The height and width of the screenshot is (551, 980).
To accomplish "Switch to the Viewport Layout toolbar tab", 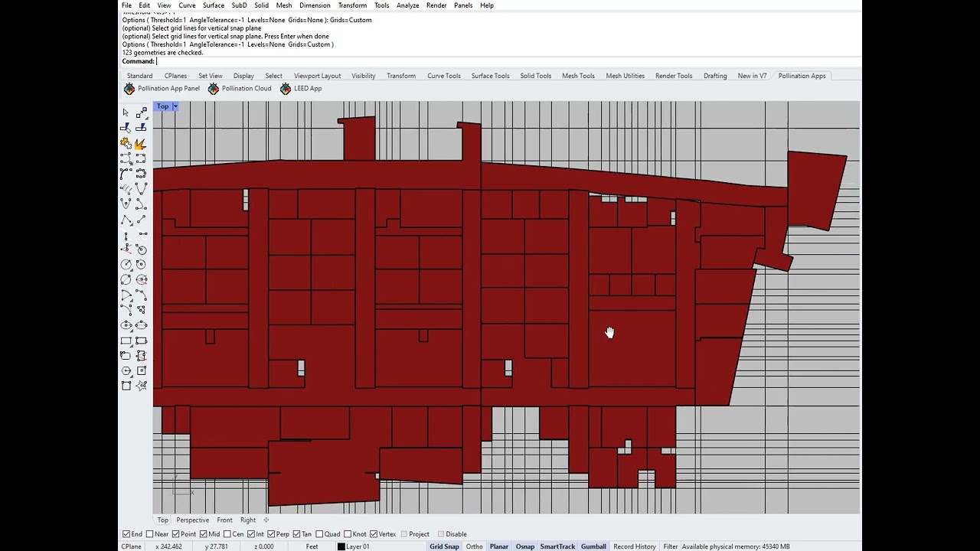I will pyautogui.click(x=317, y=76).
